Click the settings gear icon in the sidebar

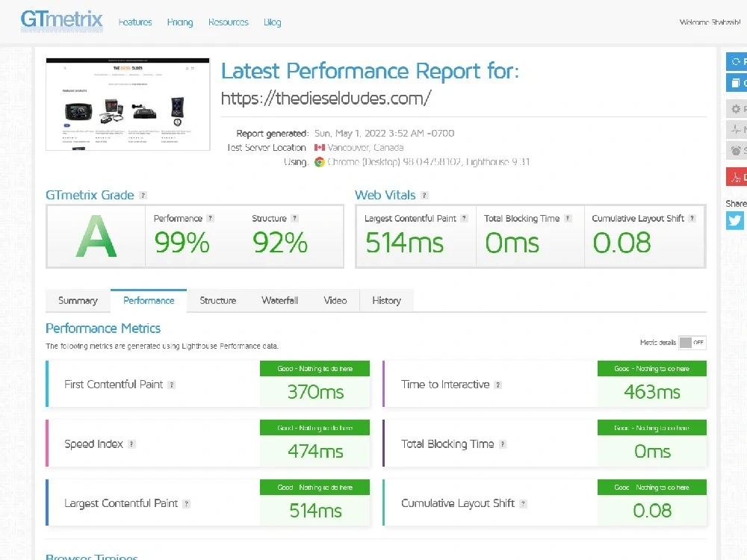[737, 109]
